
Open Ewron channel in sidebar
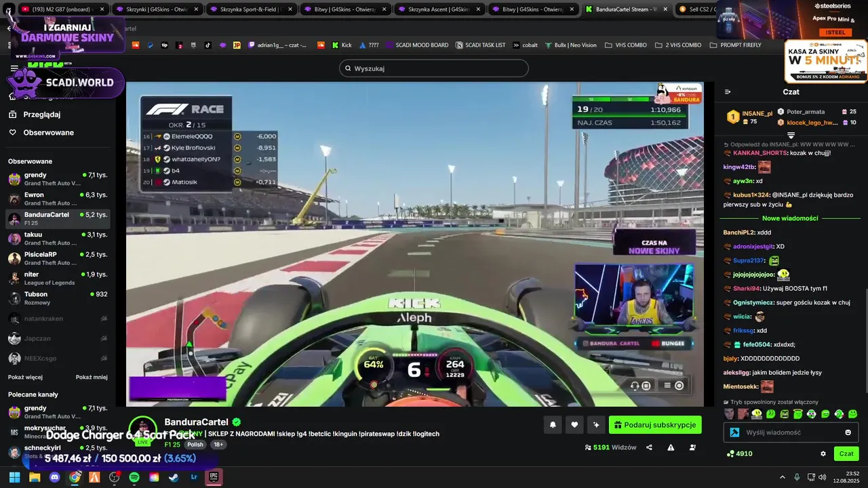pos(58,199)
